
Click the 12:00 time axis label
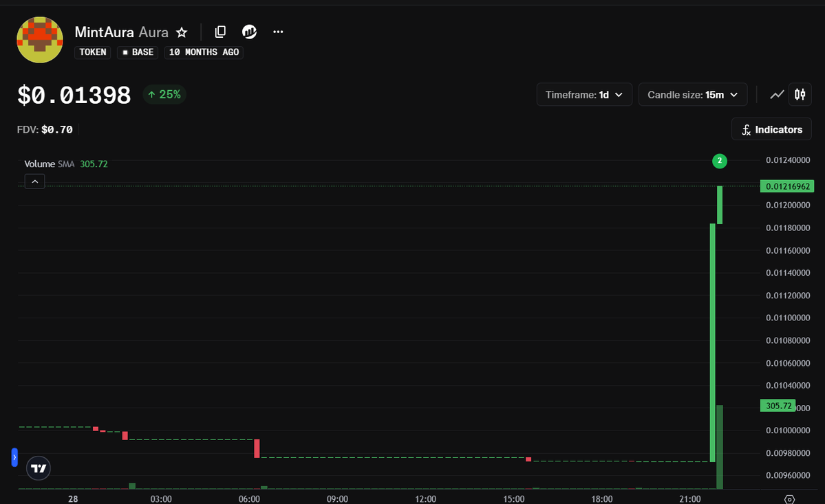pyautogui.click(x=425, y=498)
